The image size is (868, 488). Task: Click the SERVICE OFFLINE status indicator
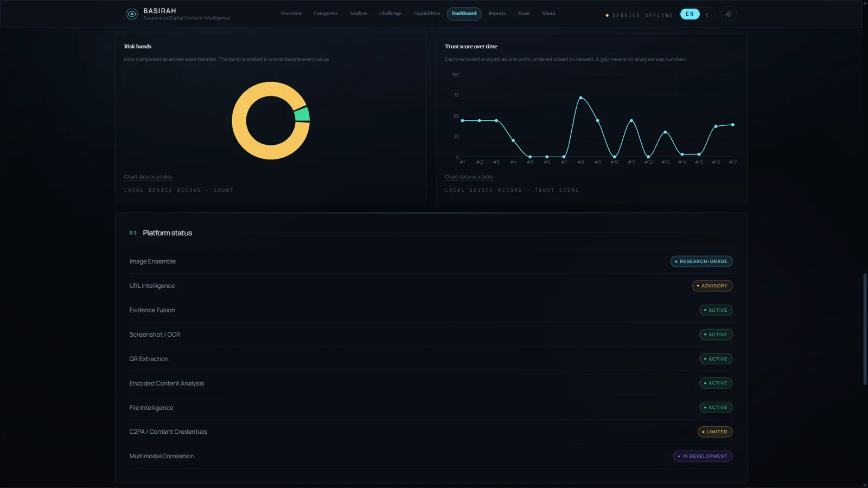click(x=639, y=16)
